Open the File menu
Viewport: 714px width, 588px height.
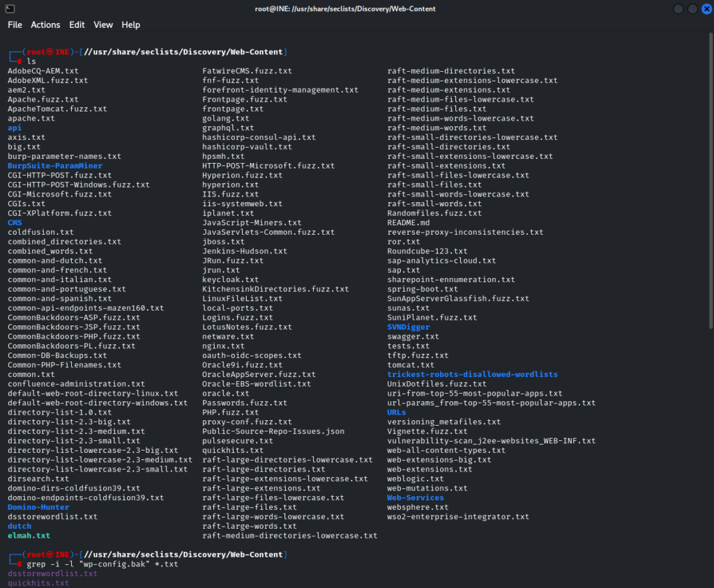15,24
